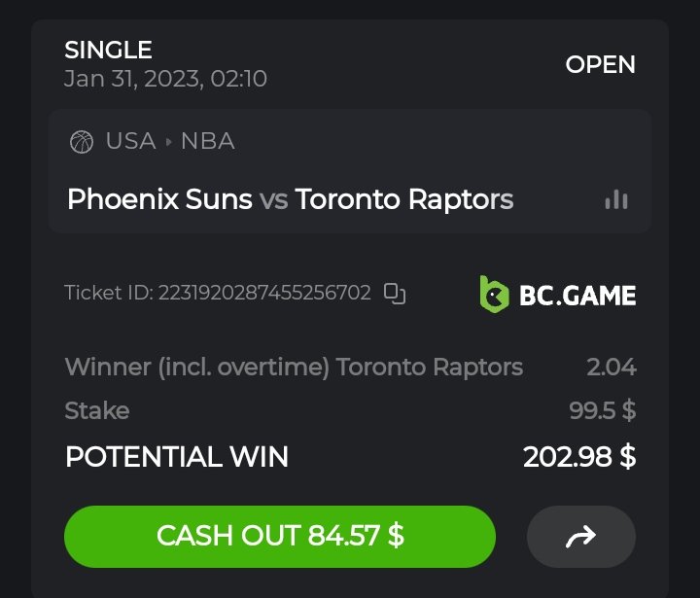Share the bet slip using arrow button
The image size is (700, 598).
point(580,536)
